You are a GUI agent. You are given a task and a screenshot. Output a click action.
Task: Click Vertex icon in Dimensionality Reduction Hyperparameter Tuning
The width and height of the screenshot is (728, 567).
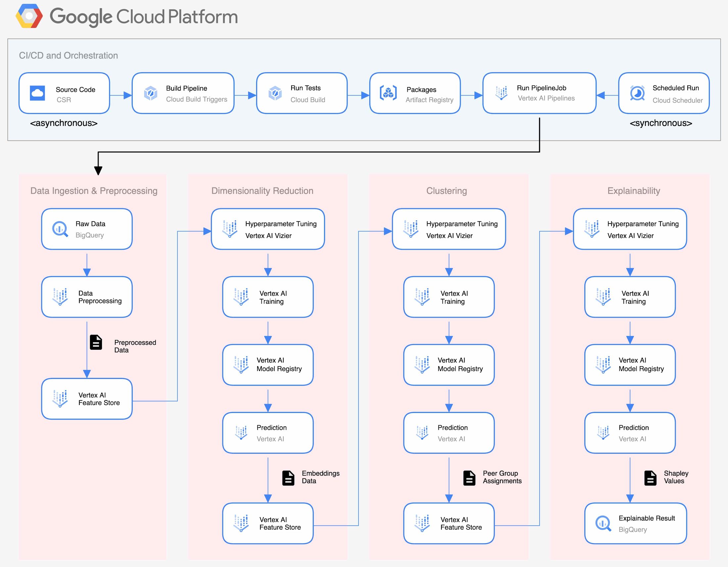(x=230, y=229)
